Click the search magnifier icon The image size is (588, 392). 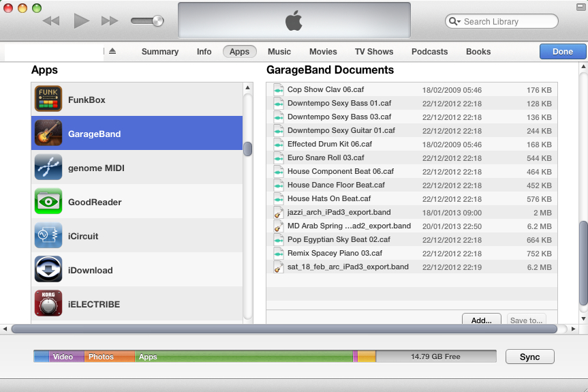454,21
